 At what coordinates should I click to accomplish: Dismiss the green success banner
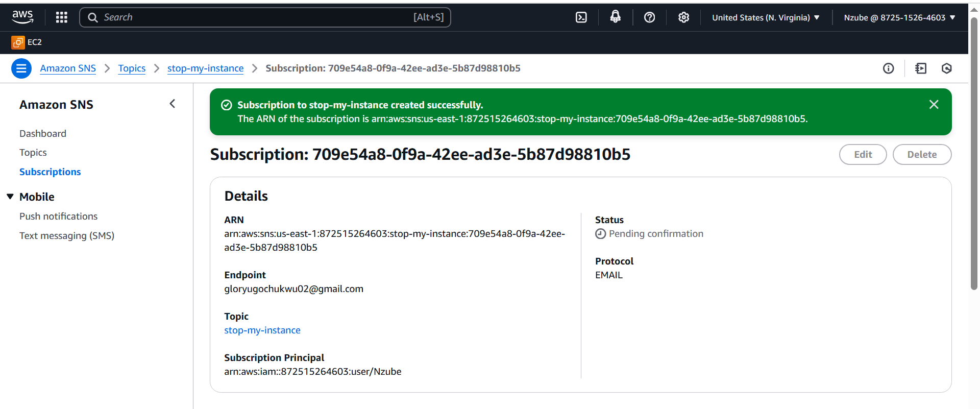point(934,105)
